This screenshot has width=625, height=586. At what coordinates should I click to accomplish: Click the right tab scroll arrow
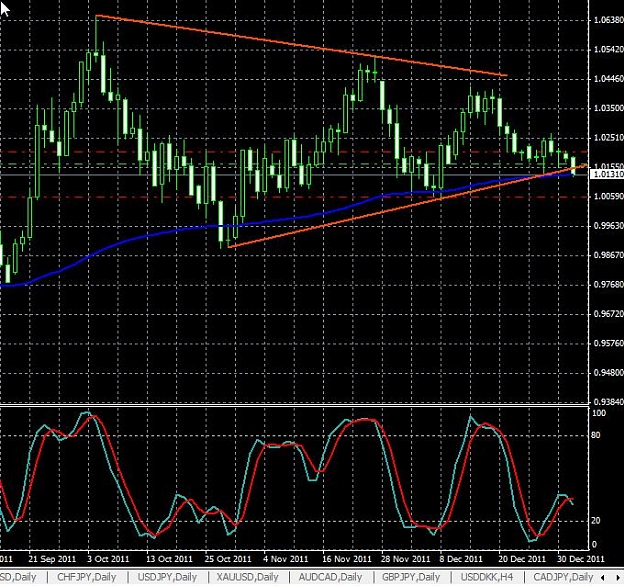(616, 577)
